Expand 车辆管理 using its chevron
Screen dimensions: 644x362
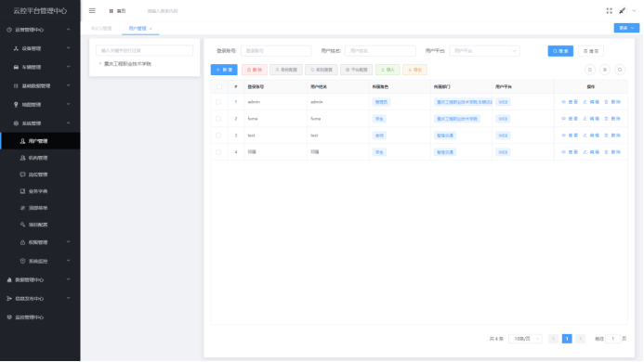68,67
